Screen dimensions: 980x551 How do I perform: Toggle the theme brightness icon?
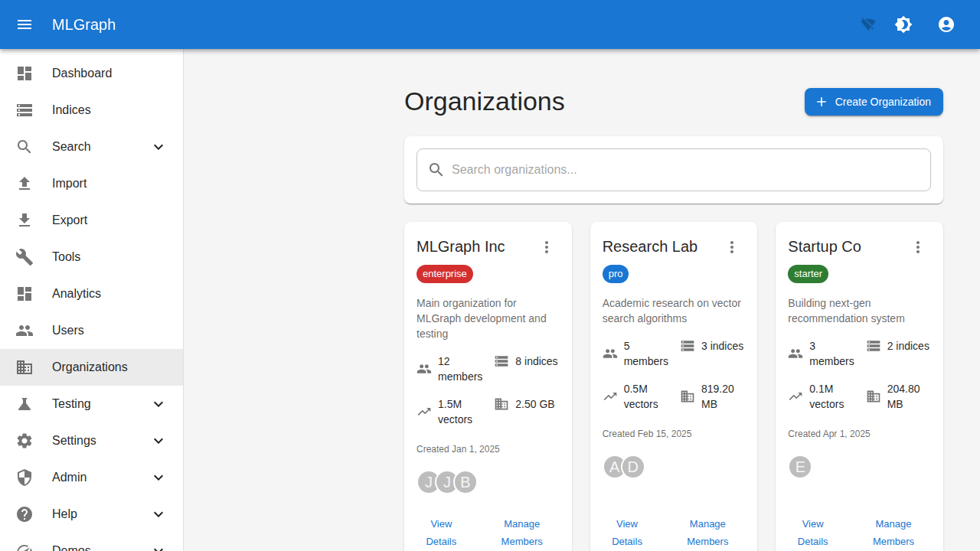coord(903,24)
